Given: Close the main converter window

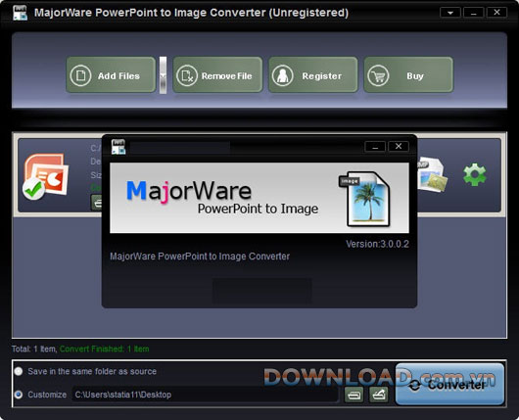Looking at the screenshot, I should 496,13.
